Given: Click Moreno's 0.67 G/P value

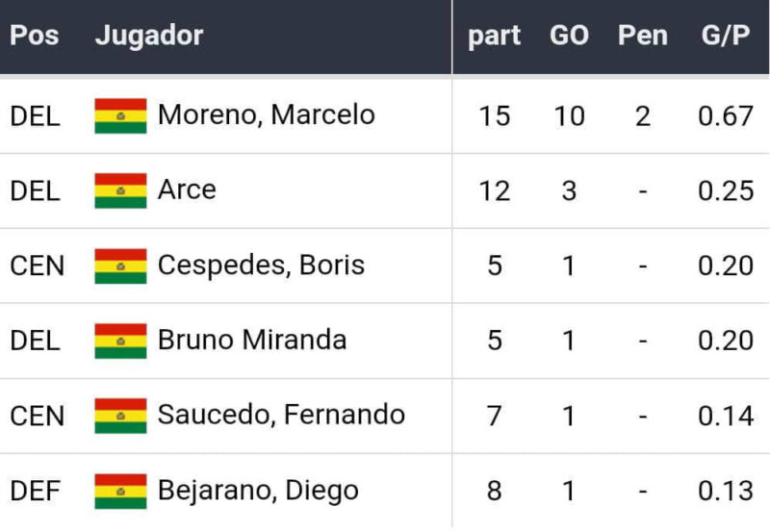Looking at the screenshot, I should point(726,116).
